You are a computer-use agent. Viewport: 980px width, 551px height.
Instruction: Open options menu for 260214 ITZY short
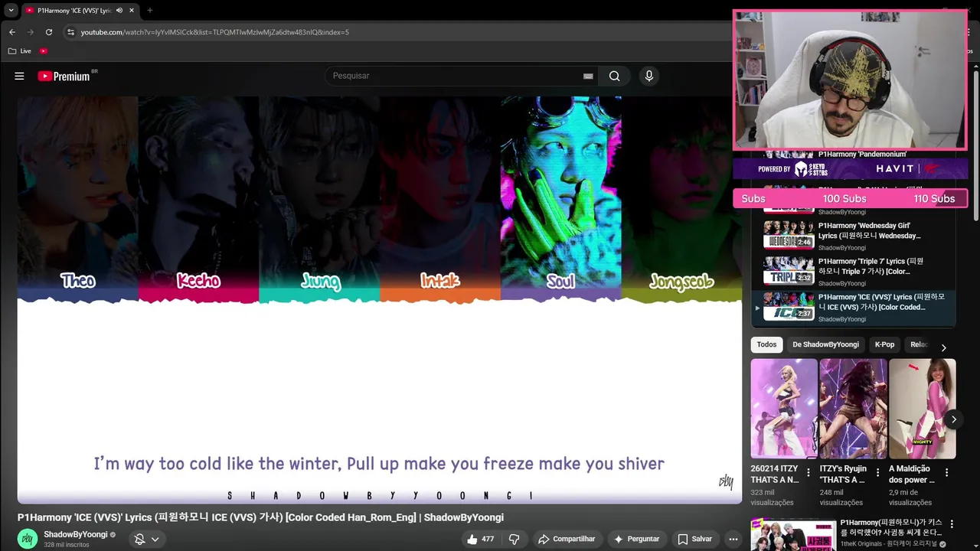[x=808, y=473]
